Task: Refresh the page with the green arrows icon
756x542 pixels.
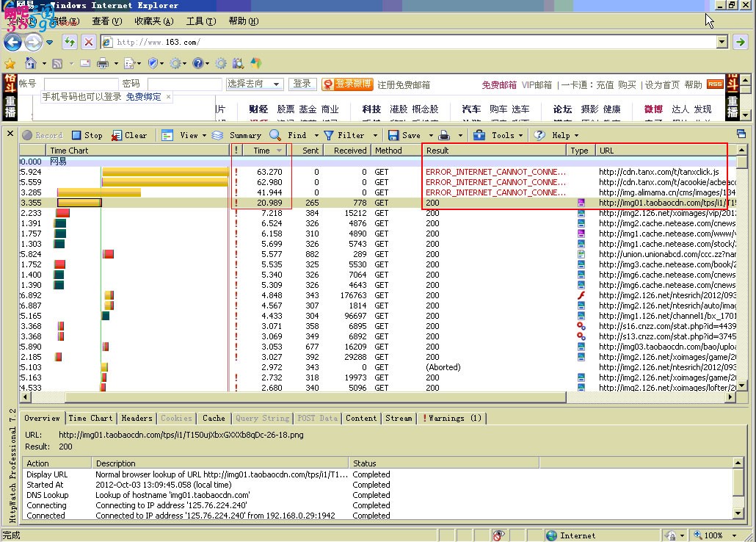Action: (x=70, y=42)
